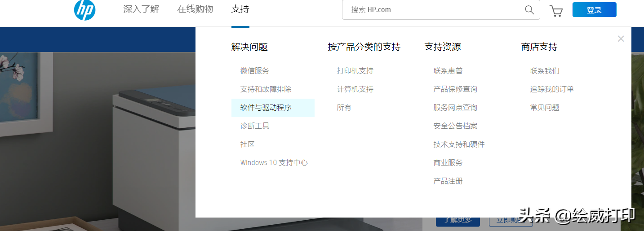Select 软件与驱动程序 link
The width and height of the screenshot is (644, 231).
point(266,108)
